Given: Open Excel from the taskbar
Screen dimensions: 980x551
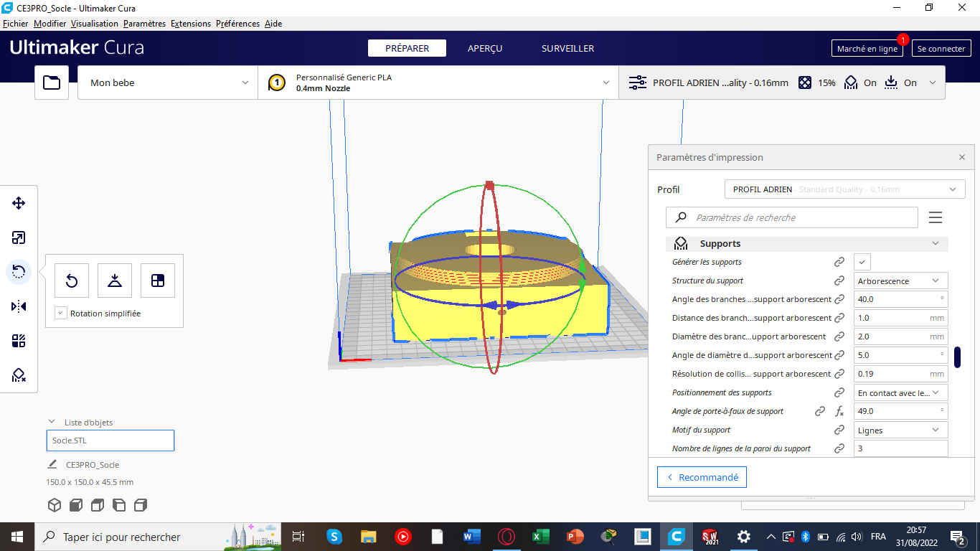Looking at the screenshot, I should (x=540, y=537).
